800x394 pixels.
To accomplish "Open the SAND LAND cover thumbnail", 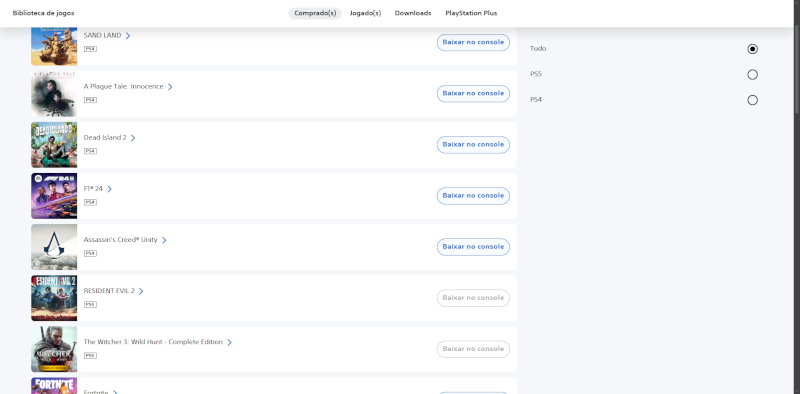I will coord(54,46).
